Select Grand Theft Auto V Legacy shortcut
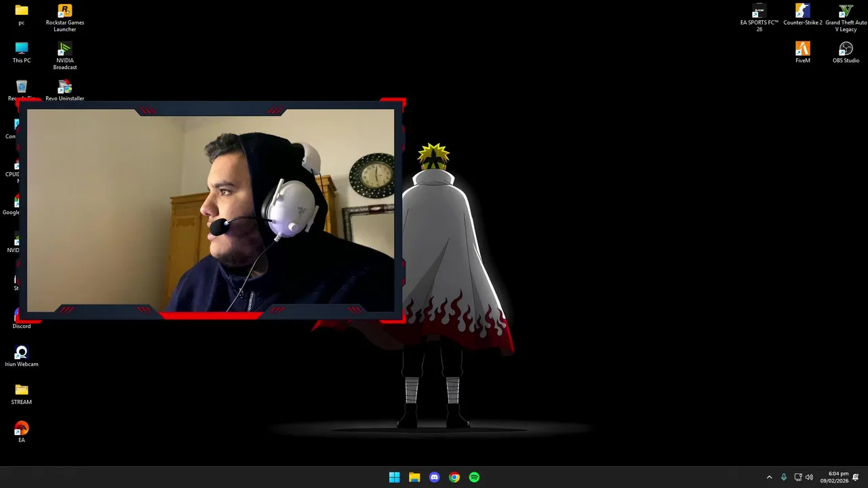 point(846,18)
